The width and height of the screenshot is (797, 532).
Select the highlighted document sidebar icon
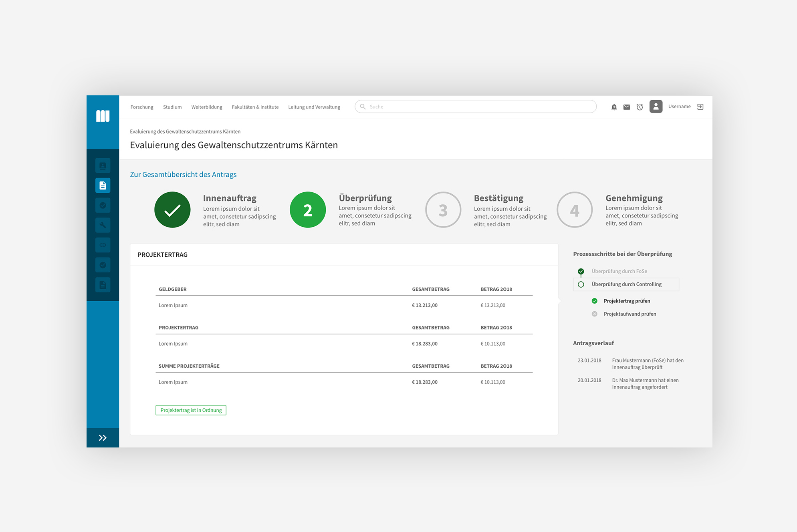103,185
